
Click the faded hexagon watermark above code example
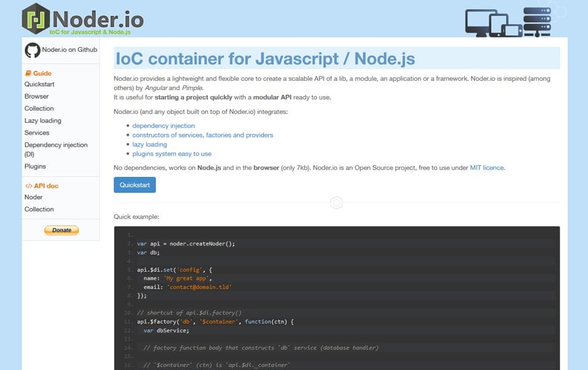337,202
